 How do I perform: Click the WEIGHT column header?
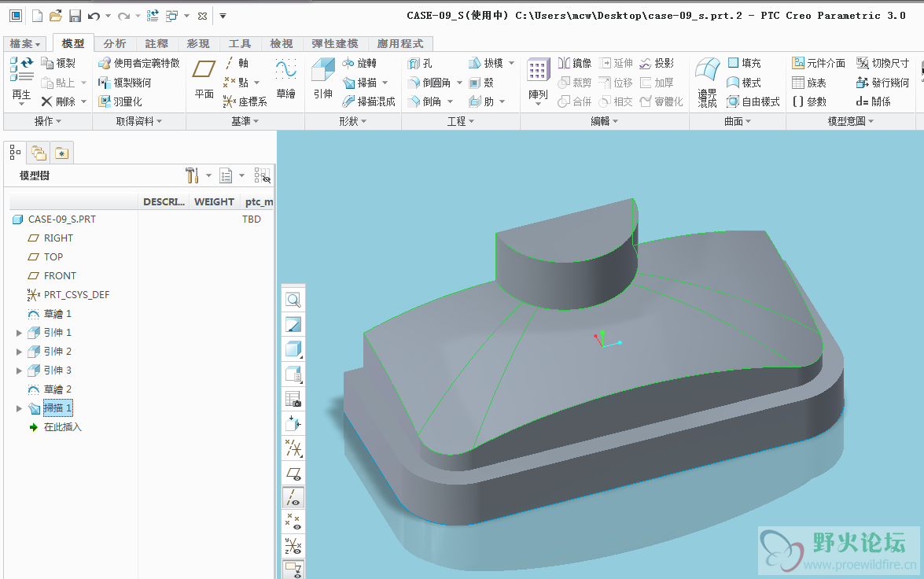(214, 201)
